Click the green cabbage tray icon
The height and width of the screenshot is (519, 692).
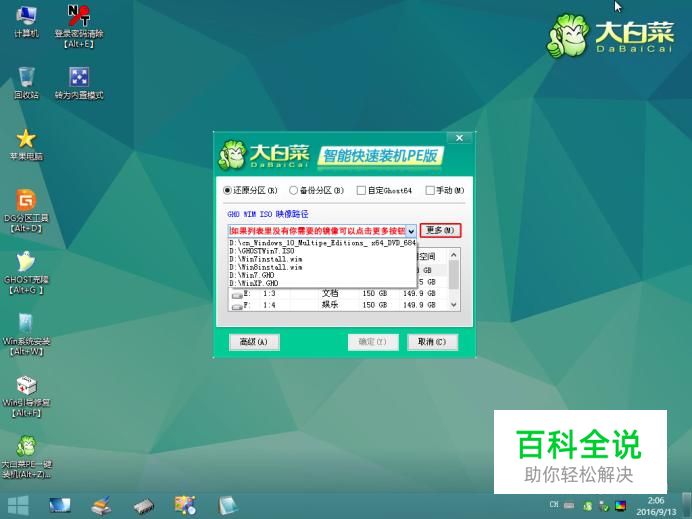tap(588, 506)
